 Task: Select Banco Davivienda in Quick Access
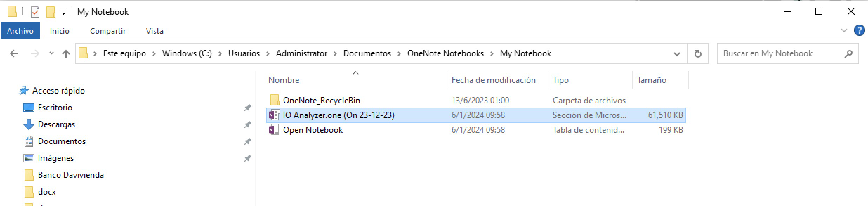71,175
